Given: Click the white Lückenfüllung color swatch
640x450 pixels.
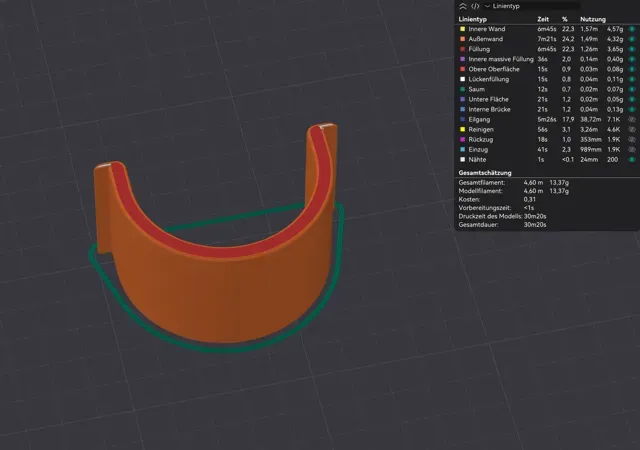Looking at the screenshot, I should tap(462, 79).
